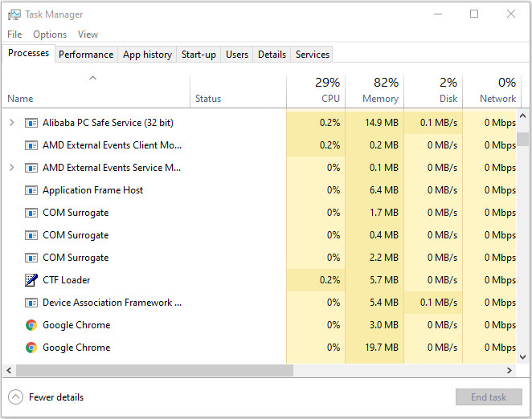The height and width of the screenshot is (419, 532).
Task: Switch to the Services tab
Action: [x=312, y=55]
